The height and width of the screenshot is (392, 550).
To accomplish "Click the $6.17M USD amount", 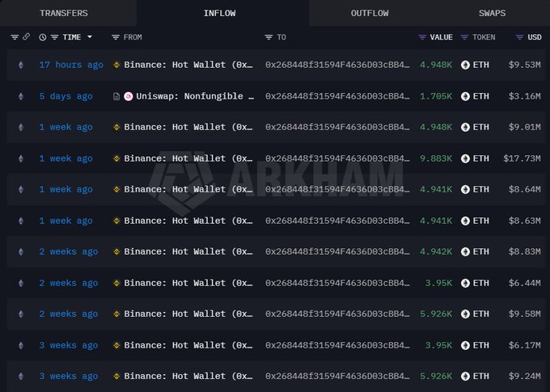I will pos(525,345).
